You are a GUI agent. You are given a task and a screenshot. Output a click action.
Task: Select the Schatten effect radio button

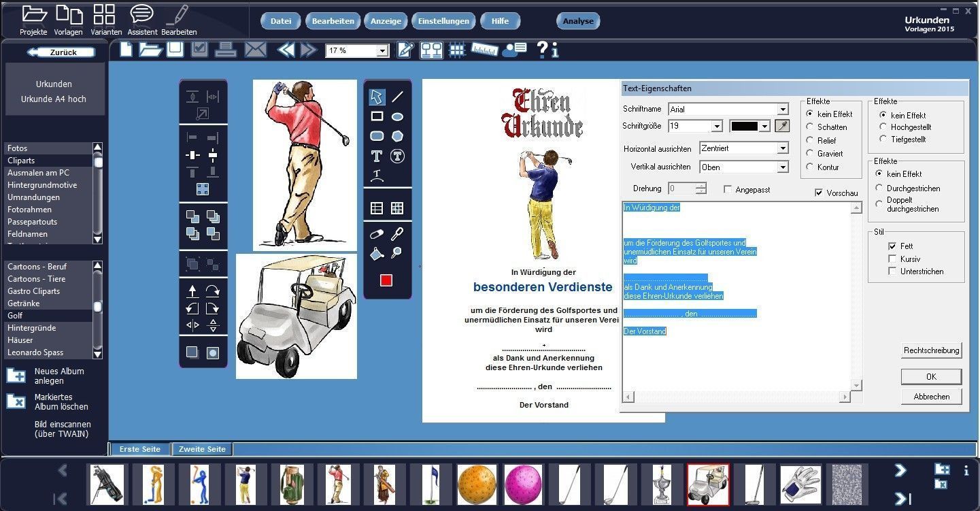point(810,127)
